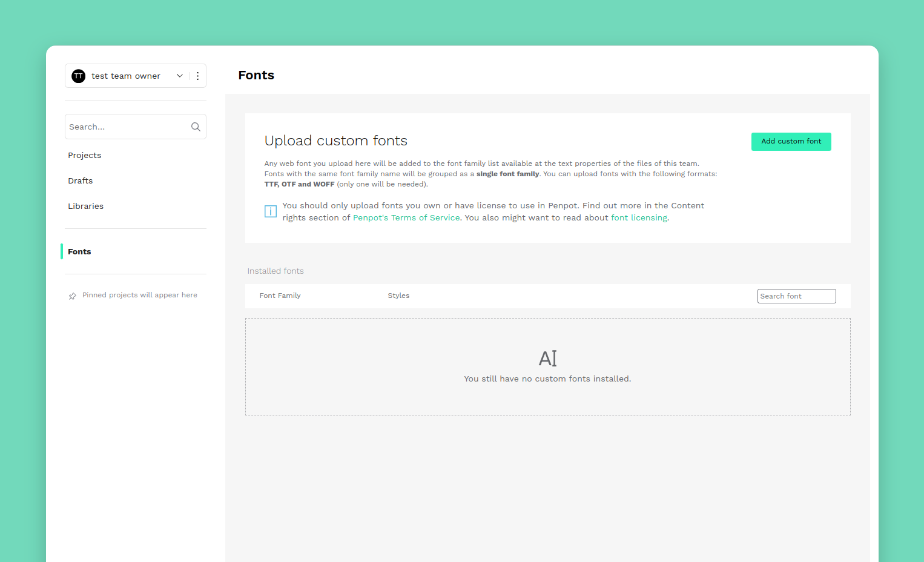Focus the sidebar Search field
Viewport: 924px width, 562px height.
tap(127, 127)
